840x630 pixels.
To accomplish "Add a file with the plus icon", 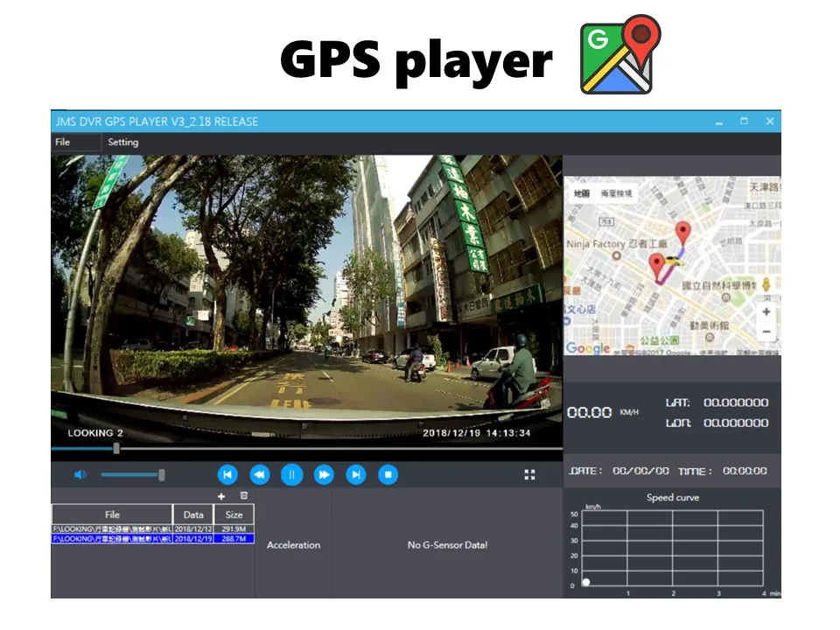I will 222,497.
